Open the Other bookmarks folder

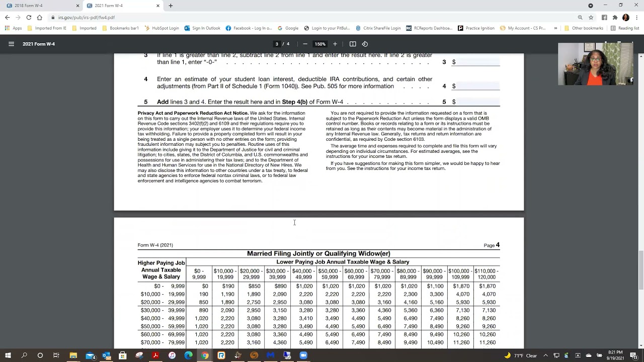(584, 28)
